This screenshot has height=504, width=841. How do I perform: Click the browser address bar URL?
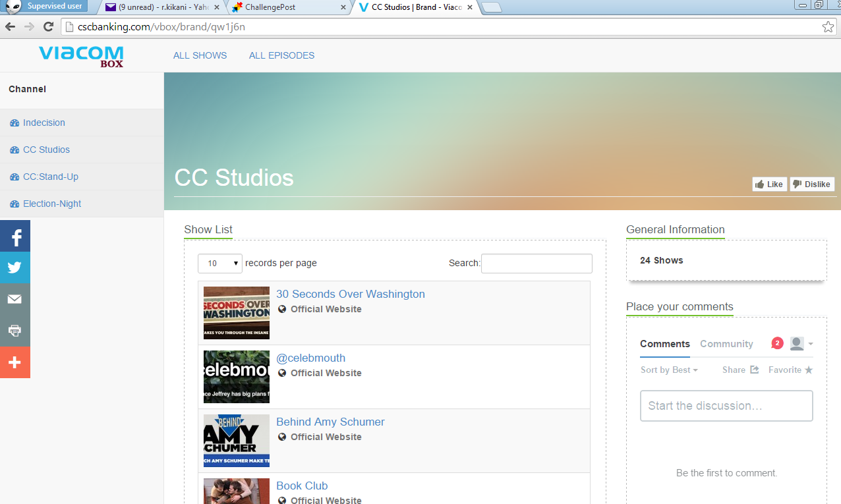point(161,27)
